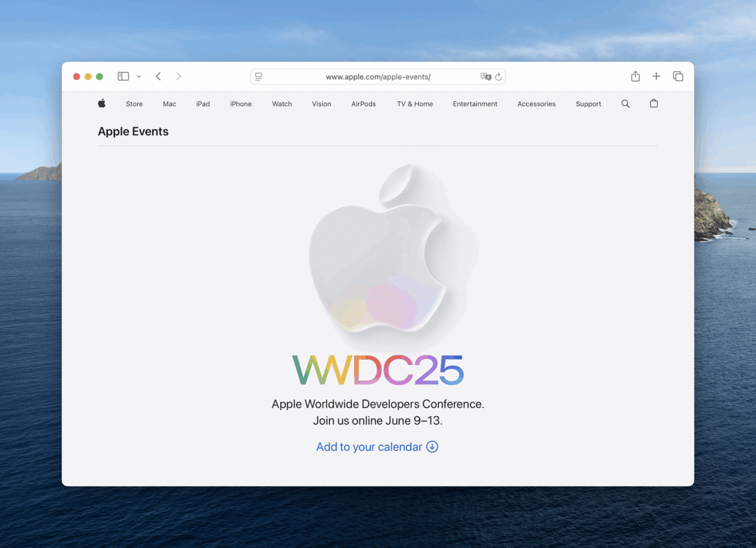Close the Safari window
The height and width of the screenshot is (548, 756).
click(x=77, y=76)
